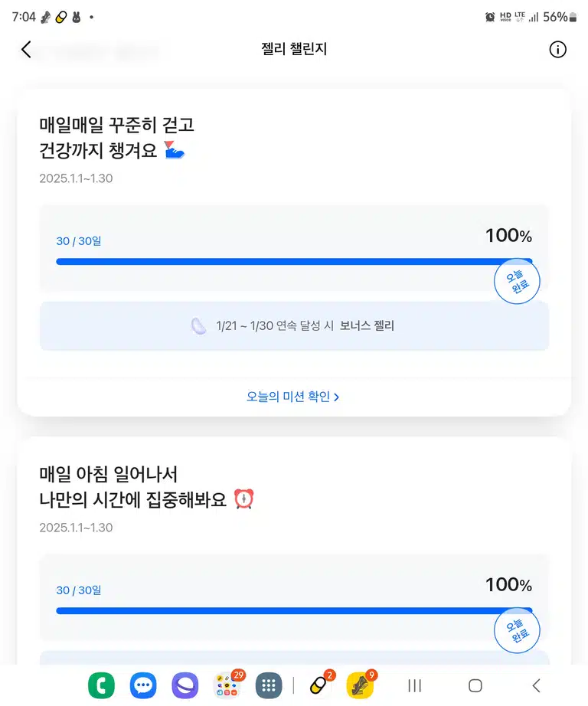Open the blue Messages app in dock

pyautogui.click(x=143, y=685)
